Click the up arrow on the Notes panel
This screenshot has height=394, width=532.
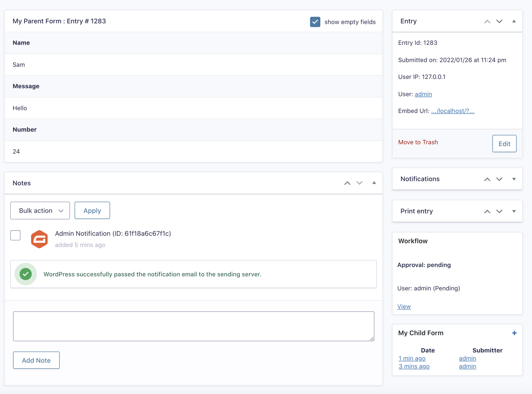[347, 183]
